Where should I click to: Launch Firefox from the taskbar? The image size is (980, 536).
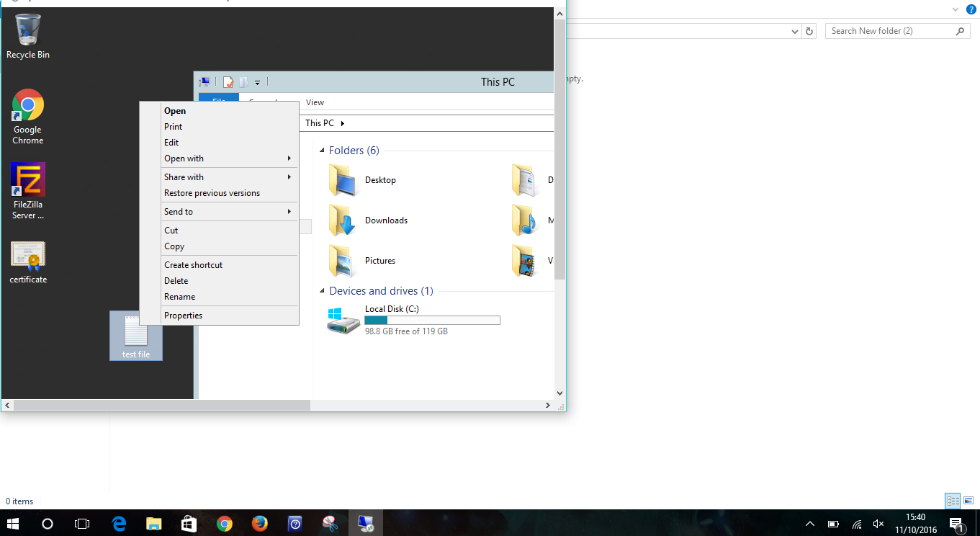click(259, 523)
